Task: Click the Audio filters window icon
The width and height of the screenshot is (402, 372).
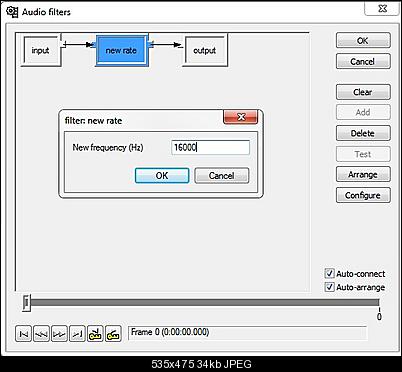Action: click(x=12, y=12)
